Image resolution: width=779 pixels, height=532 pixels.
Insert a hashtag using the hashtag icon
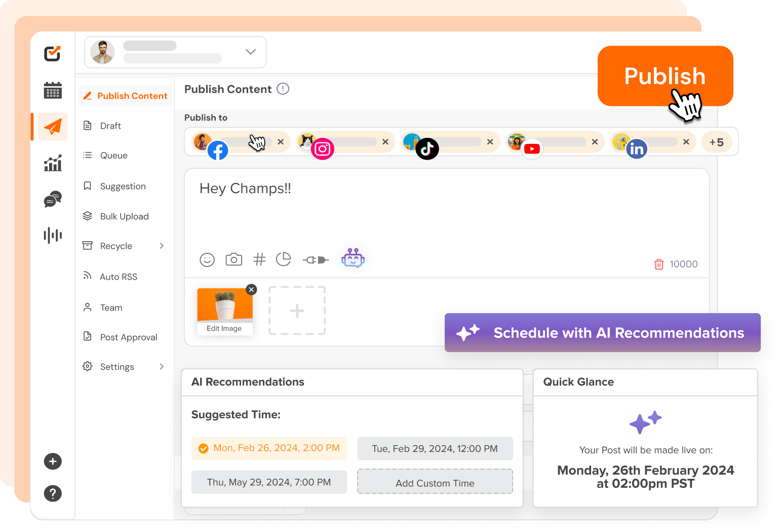pos(259,259)
